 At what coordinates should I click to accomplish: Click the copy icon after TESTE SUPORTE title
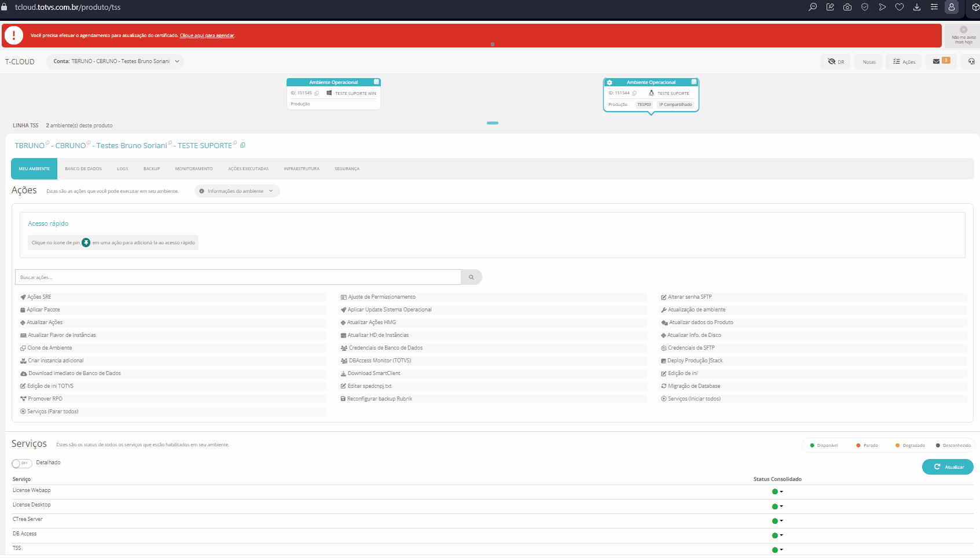point(243,145)
